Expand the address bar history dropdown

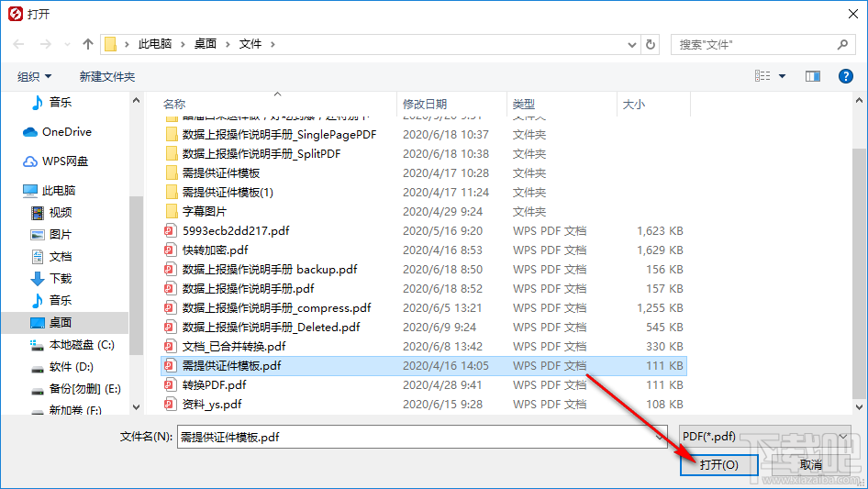point(631,45)
